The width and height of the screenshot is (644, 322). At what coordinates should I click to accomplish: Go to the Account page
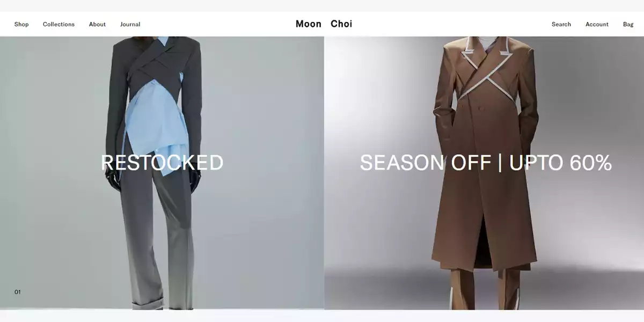pos(597,24)
